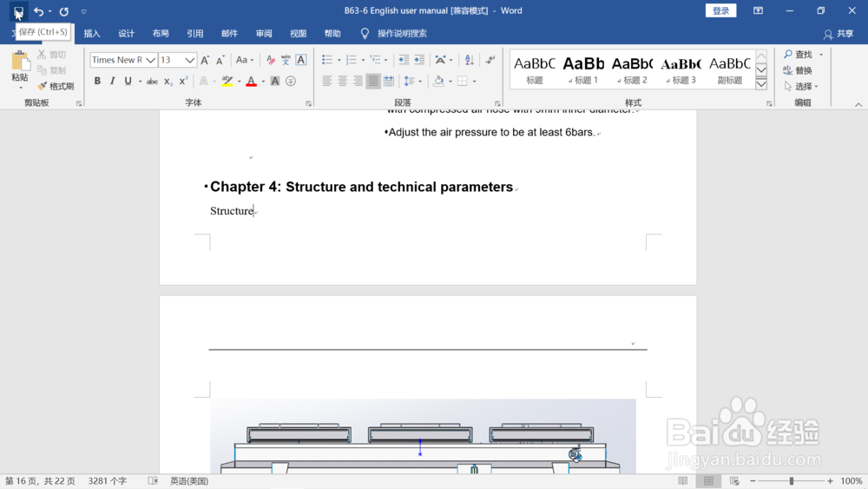Screen dimensions: 868x489
Task: Apply a numbered list
Action: (x=351, y=60)
